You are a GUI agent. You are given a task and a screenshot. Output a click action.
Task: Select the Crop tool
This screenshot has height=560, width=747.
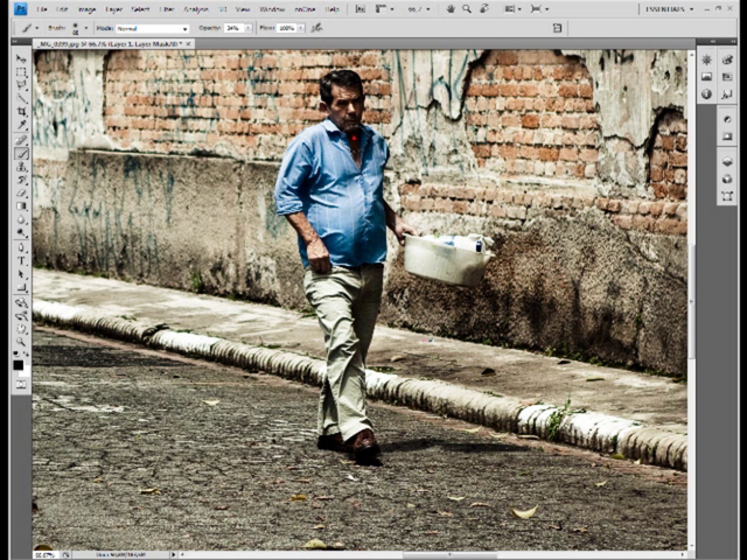21,111
